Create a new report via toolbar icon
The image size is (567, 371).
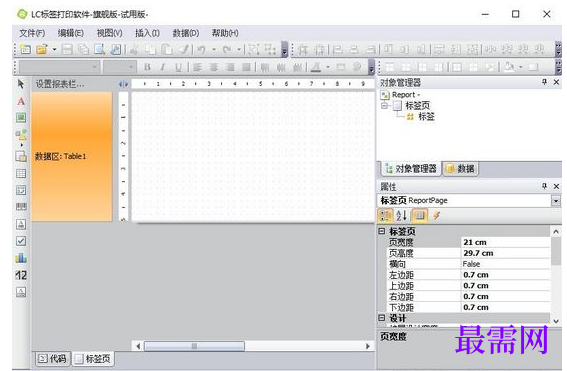25,49
